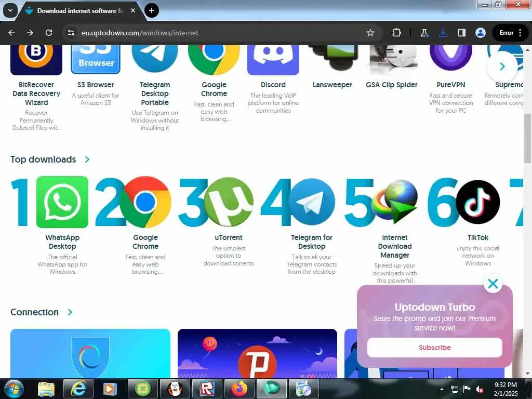The image size is (532, 399).
Task: Open the uTorrent icon in Top downloads
Action: pos(229,202)
